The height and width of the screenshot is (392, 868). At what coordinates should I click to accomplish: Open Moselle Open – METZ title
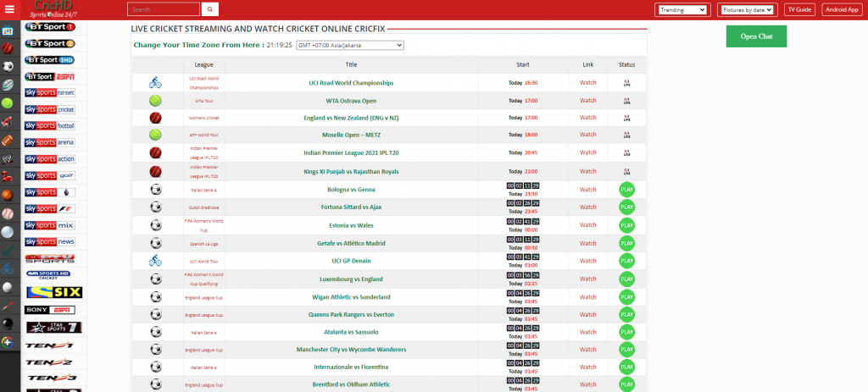(x=351, y=135)
